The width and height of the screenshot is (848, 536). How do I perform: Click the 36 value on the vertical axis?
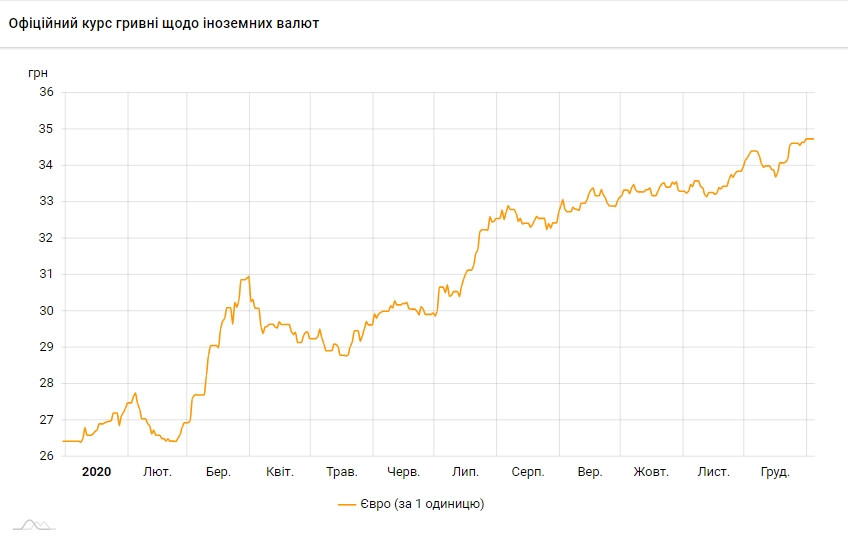pyautogui.click(x=46, y=92)
